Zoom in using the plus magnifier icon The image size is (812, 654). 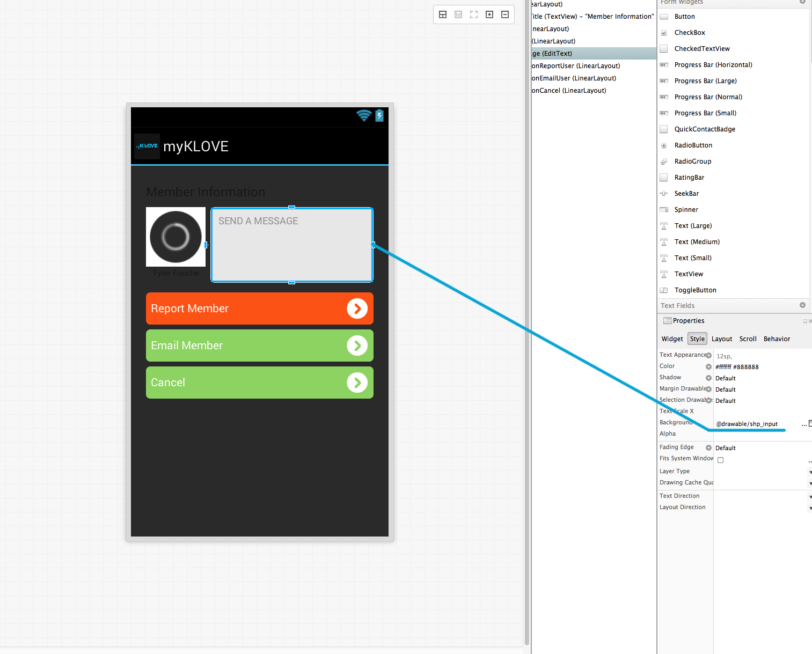coord(489,14)
